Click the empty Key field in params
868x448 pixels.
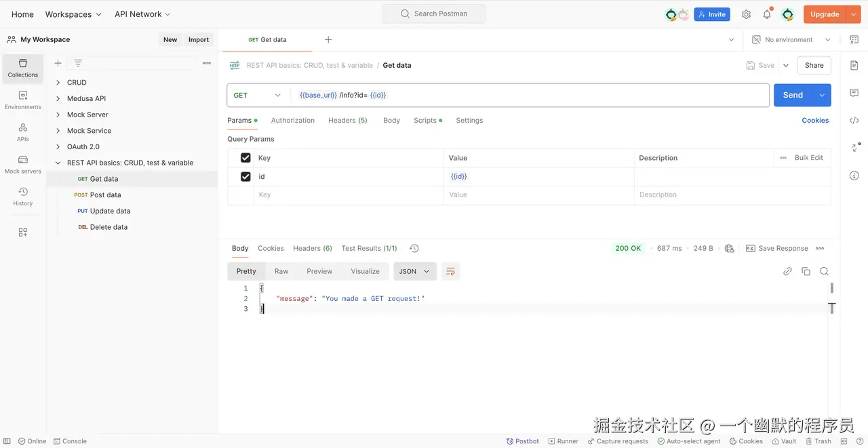point(349,195)
